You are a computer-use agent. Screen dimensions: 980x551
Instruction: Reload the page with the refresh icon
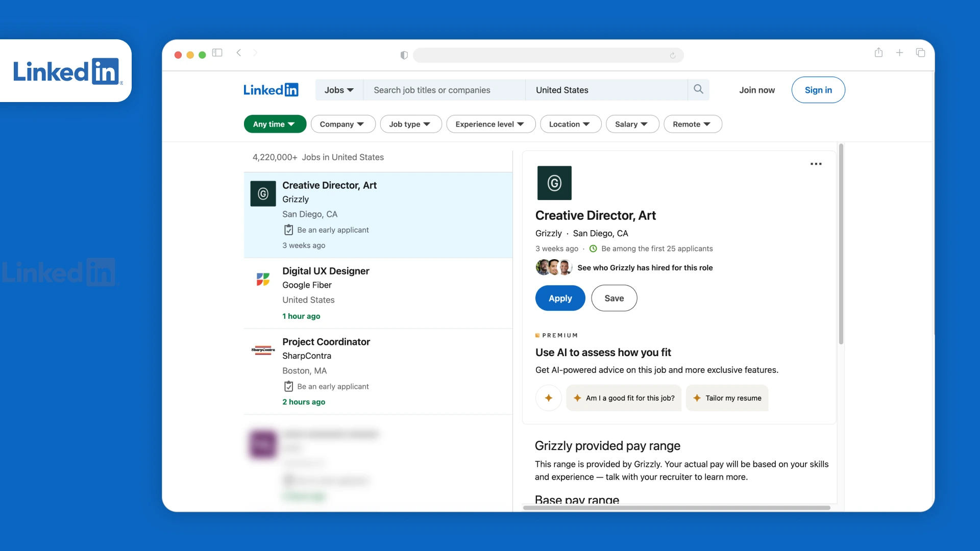click(673, 56)
